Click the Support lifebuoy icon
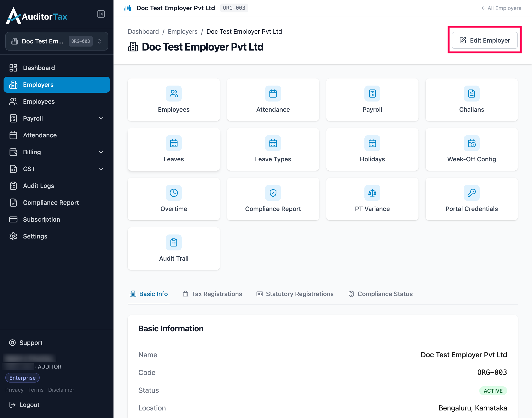The width and height of the screenshot is (532, 418). click(x=12, y=343)
